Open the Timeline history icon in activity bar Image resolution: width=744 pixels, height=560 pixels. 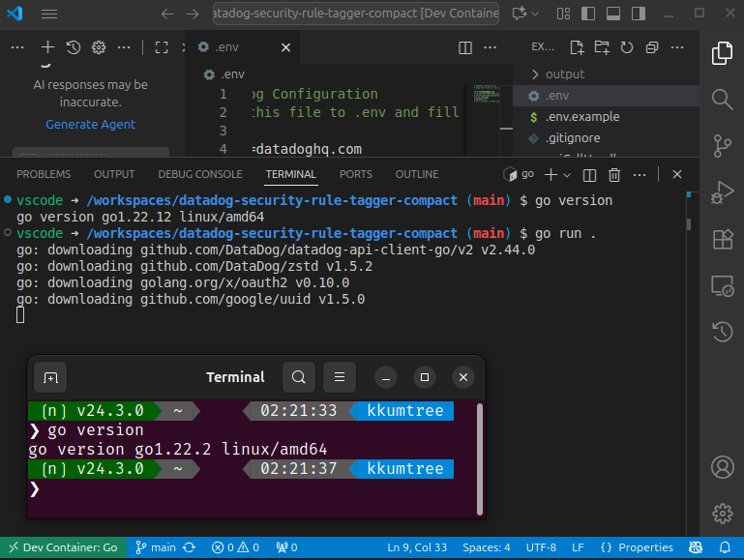[x=722, y=332]
